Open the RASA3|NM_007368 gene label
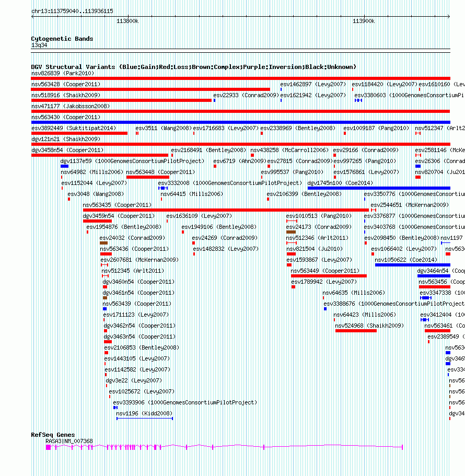The height and width of the screenshot is (476, 465). pos(69,441)
